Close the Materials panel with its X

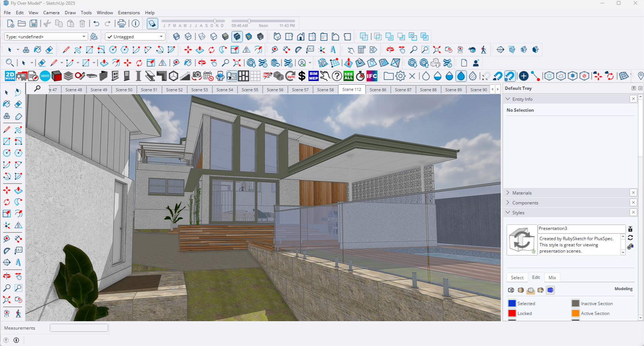tap(633, 193)
